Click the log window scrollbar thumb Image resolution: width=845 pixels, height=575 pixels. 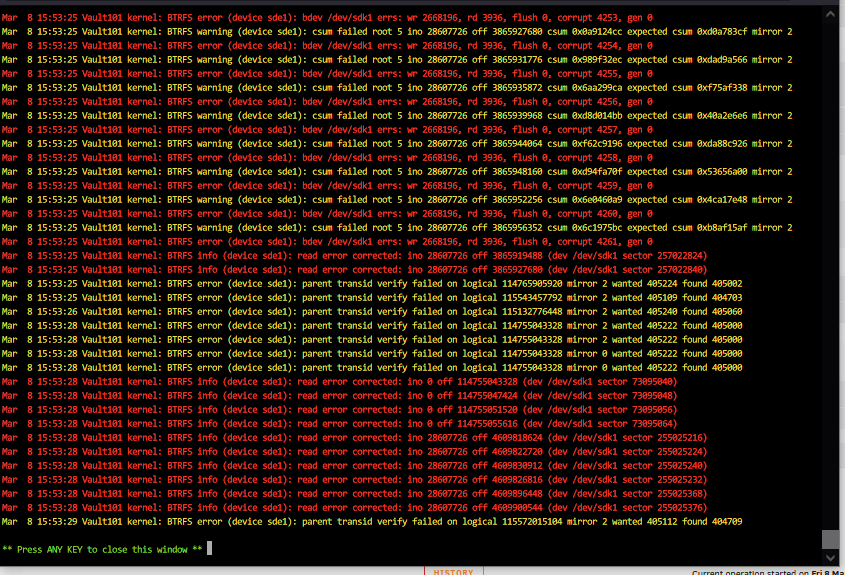830,539
